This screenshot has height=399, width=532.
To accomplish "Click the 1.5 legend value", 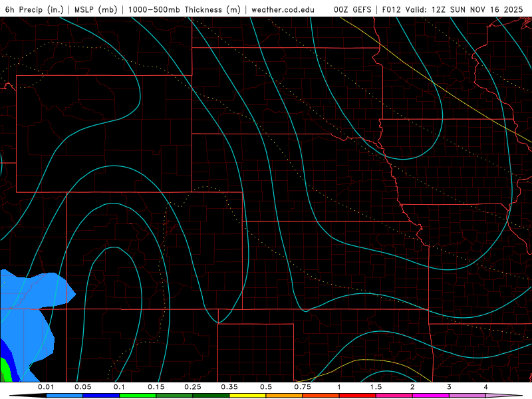I will [376, 387].
